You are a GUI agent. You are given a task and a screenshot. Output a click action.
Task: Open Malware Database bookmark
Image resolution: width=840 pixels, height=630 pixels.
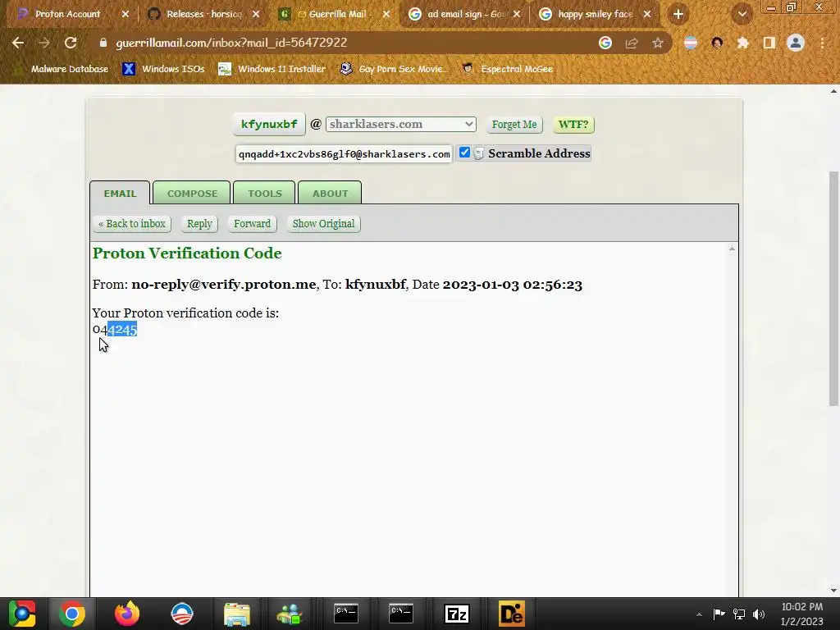point(61,69)
